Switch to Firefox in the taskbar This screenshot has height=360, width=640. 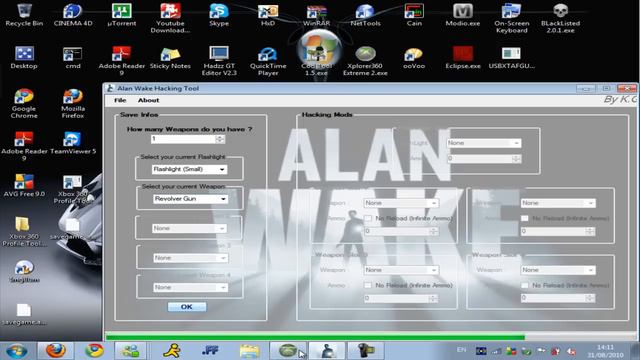click(x=56, y=351)
